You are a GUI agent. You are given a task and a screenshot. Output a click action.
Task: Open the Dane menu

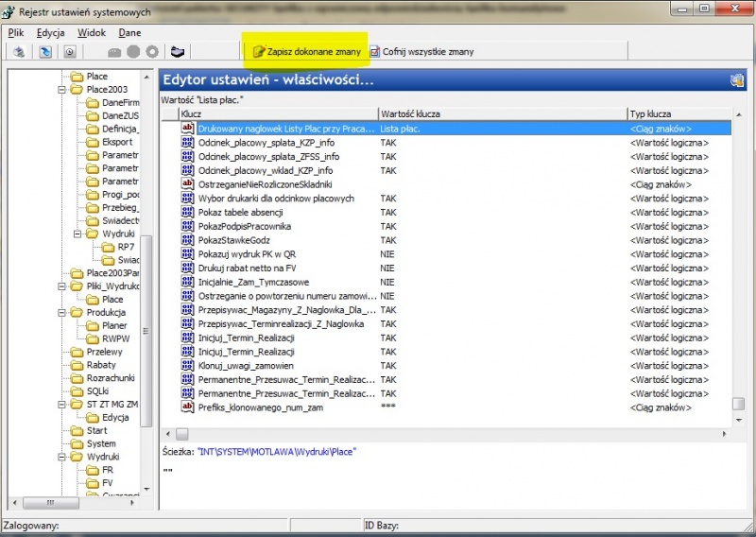(x=129, y=33)
